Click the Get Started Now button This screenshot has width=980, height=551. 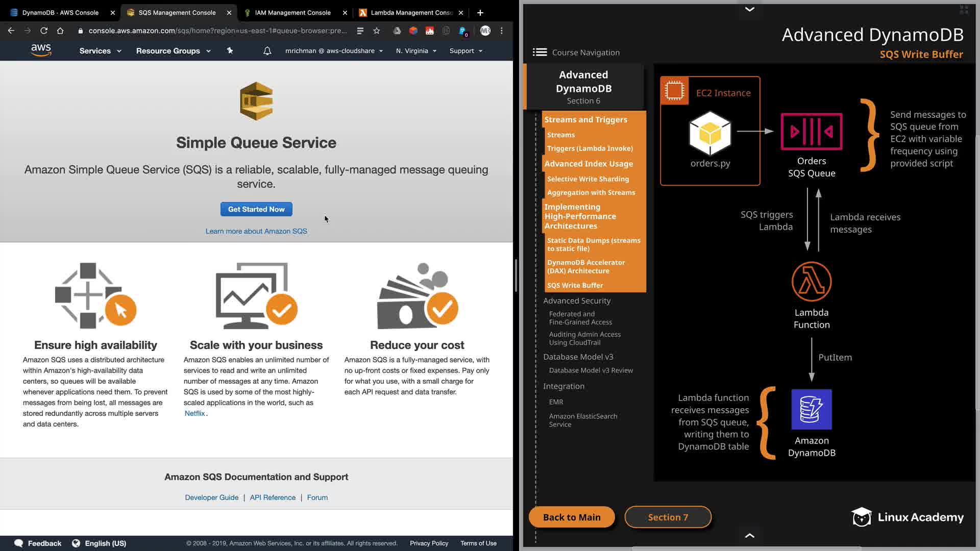point(256,209)
